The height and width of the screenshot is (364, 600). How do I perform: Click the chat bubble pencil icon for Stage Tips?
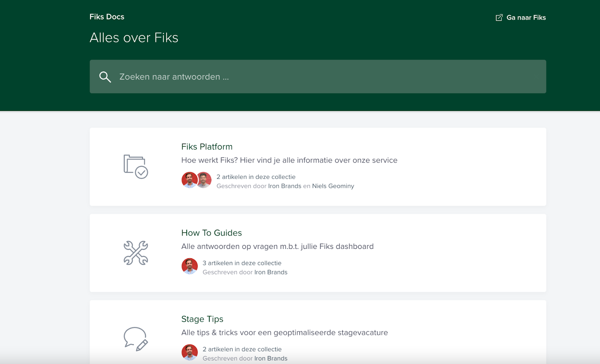136,339
